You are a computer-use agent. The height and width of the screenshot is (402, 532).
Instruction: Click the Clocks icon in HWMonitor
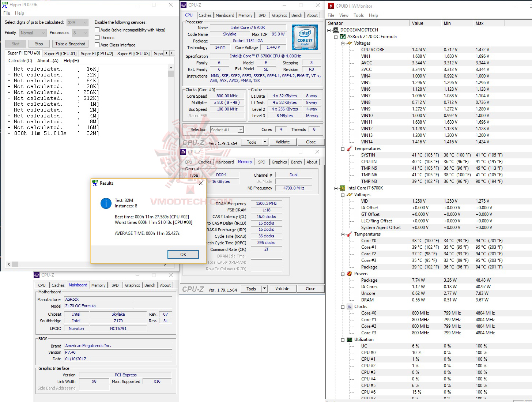point(350,307)
